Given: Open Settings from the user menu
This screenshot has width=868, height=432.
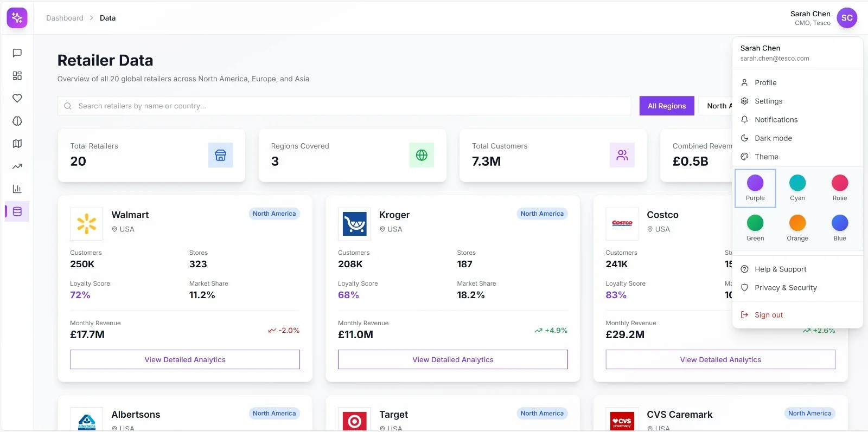Looking at the screenshot, I should [797, 101].
